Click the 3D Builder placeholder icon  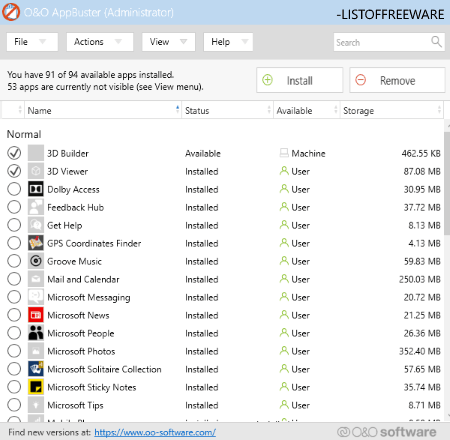(36, 153)
